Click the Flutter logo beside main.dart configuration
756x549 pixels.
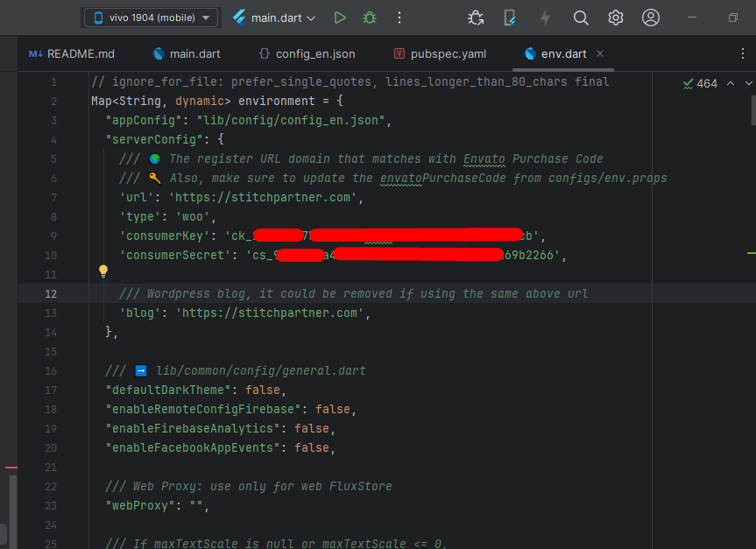(239, 18)
